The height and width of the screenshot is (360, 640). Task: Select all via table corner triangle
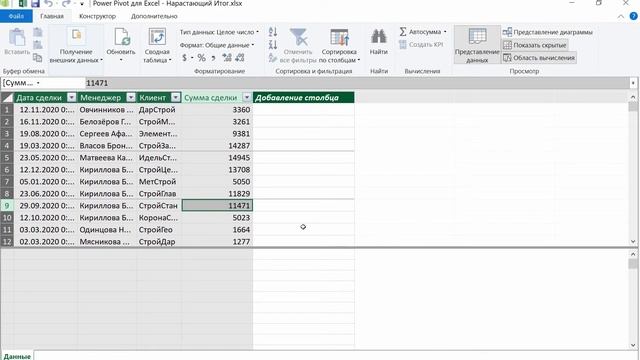tap(7, 98)
